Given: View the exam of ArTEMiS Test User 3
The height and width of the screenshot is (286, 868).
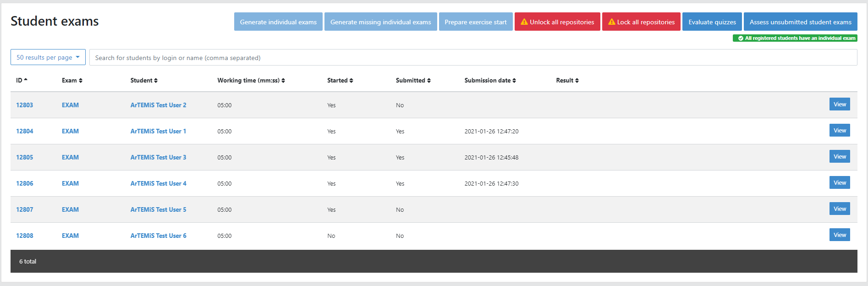Looking at the screenshot, I should (840, 156).
